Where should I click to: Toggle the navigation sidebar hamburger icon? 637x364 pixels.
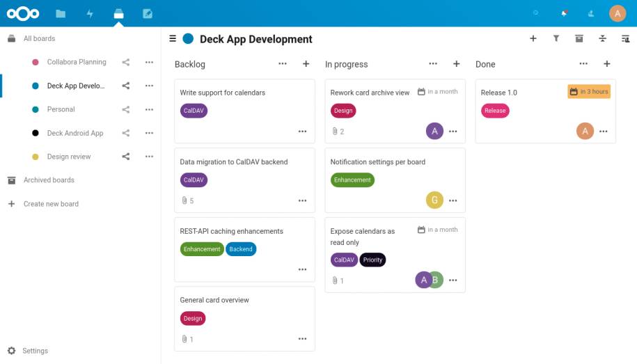click(x=173, y=38)
